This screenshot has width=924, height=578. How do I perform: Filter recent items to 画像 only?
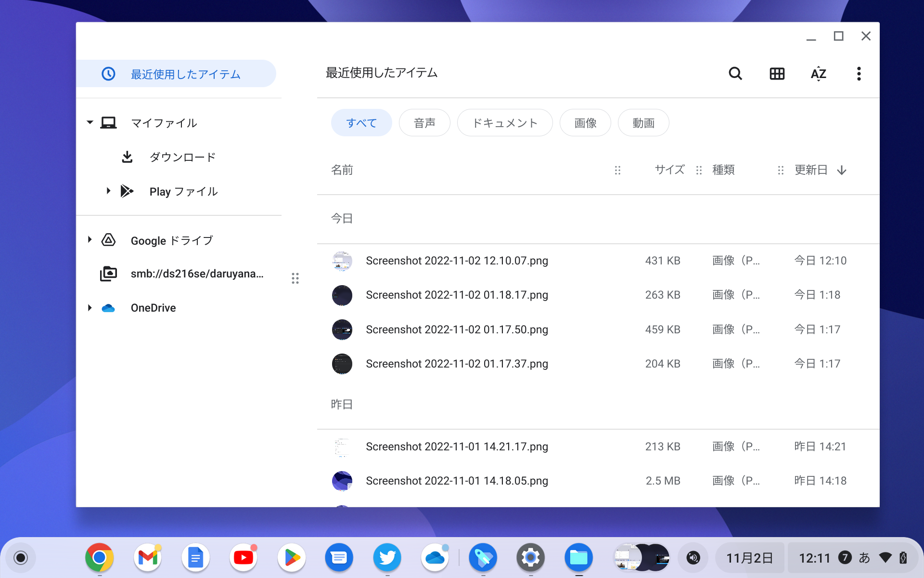585,123
